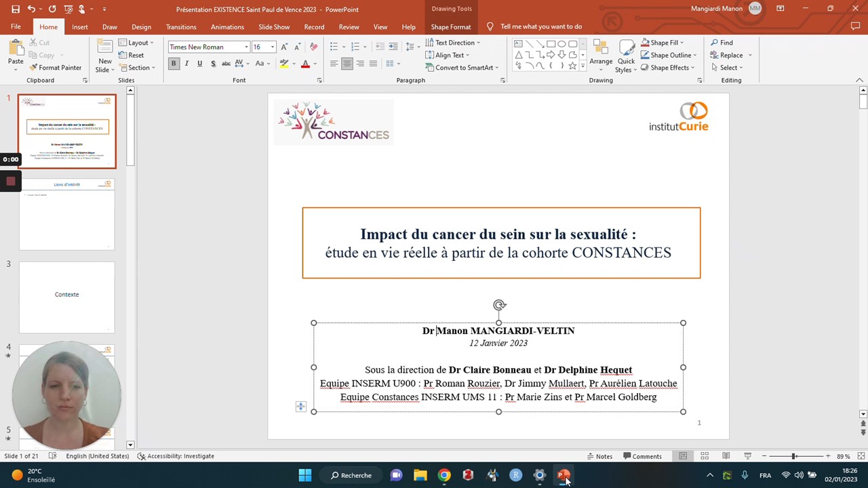Click the Save icon in title bar
868x488 pixels.
pyautogui.click(x=16, y=9)
